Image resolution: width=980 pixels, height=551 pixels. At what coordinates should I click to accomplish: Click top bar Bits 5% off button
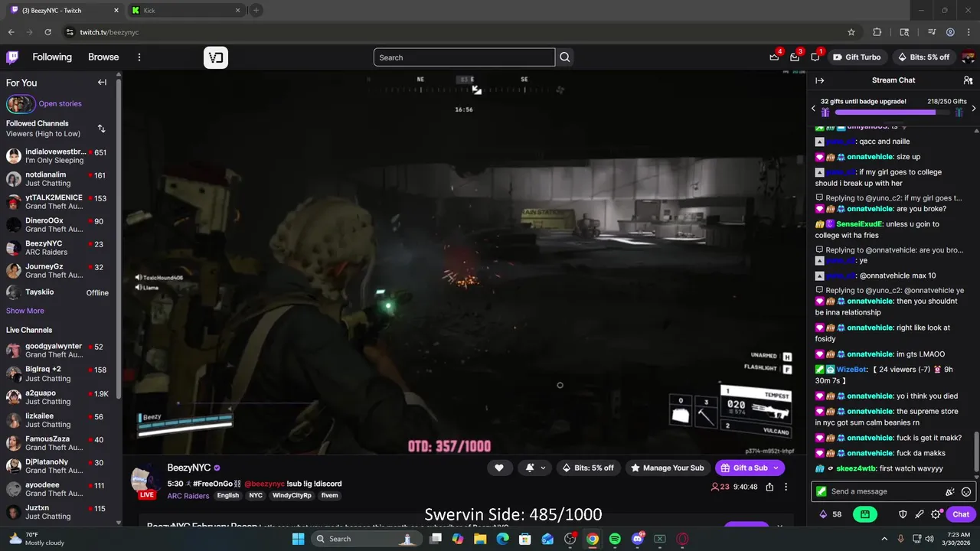(x=923, y=57)
